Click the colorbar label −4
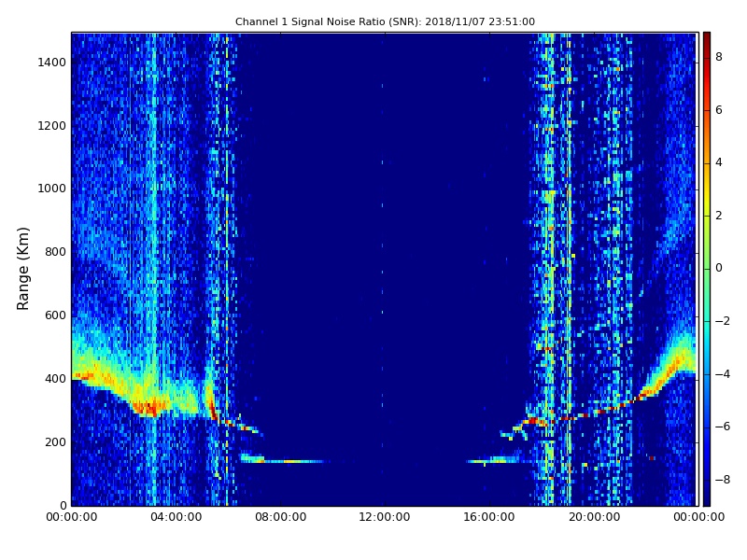The width and height of the screenshot is (747, 560). click(723, 374)
